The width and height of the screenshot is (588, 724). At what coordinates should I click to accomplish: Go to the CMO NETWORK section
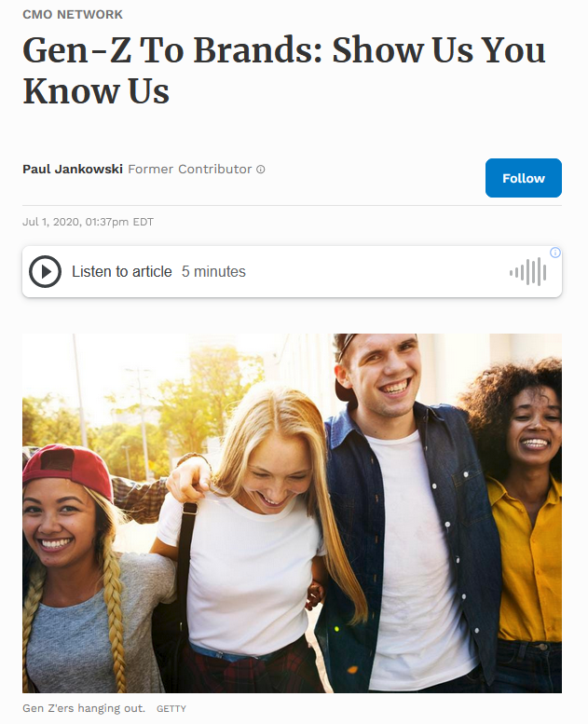(x=73, y=14)
